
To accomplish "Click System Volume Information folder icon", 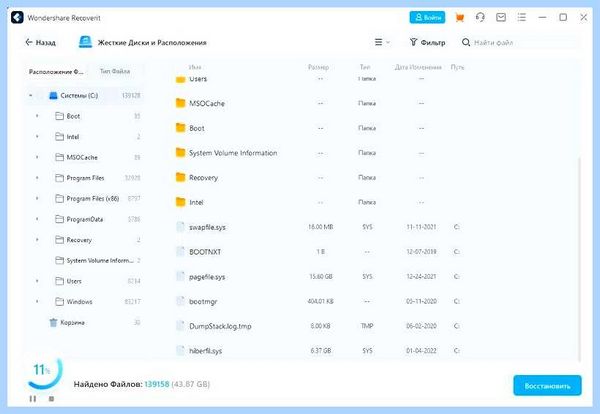I will (x=181, y=153).
